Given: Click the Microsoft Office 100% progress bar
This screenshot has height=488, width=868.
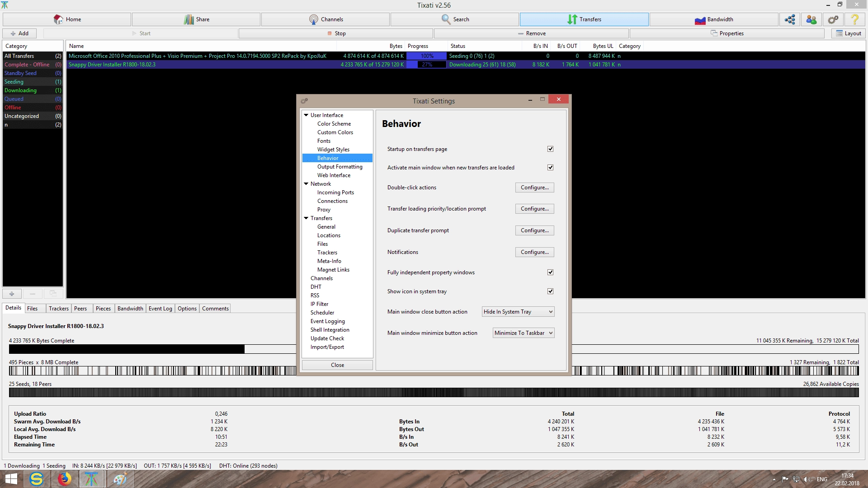Looking at the screenshot, I should [x=426, y=56].
